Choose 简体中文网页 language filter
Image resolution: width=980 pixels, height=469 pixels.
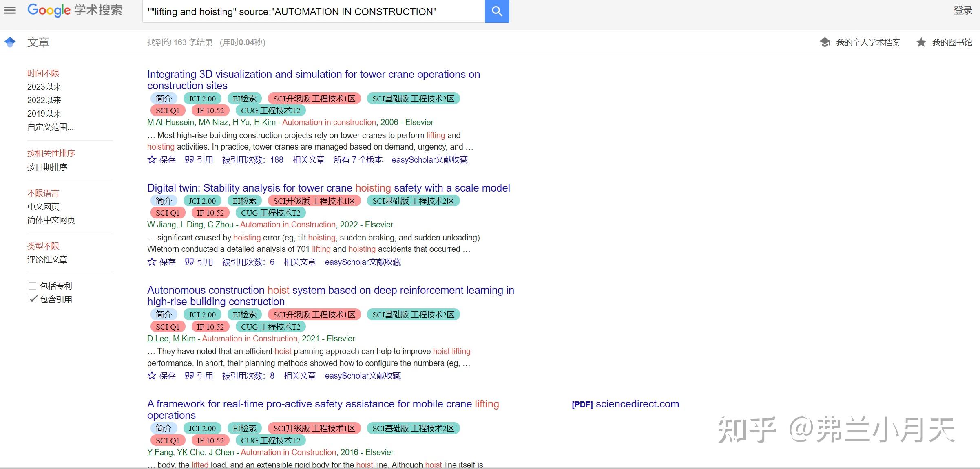coord(51,220)
